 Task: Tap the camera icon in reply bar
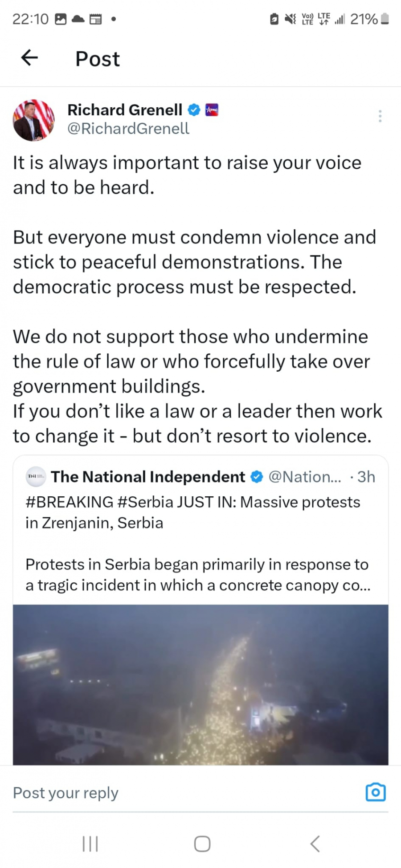point(375,792)
